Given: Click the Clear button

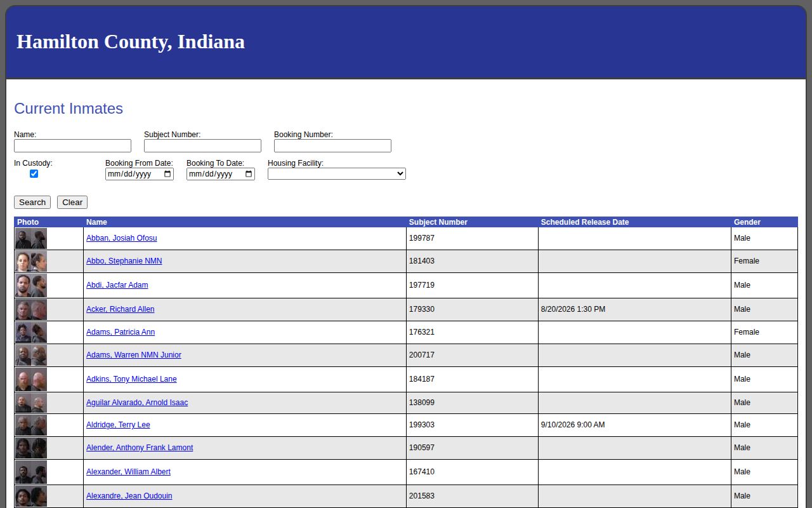Looking at the screenshot, I should 72,203.
